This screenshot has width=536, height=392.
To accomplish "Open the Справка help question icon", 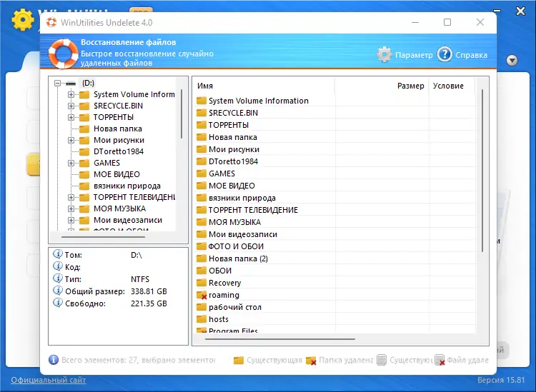I will click(x=445, y=55).
